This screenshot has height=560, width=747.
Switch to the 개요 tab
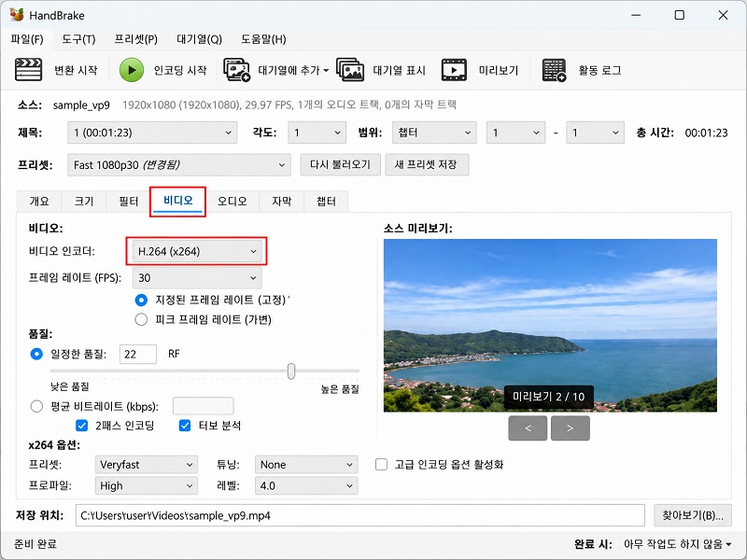pyautogui.click(x=39, y=202)
